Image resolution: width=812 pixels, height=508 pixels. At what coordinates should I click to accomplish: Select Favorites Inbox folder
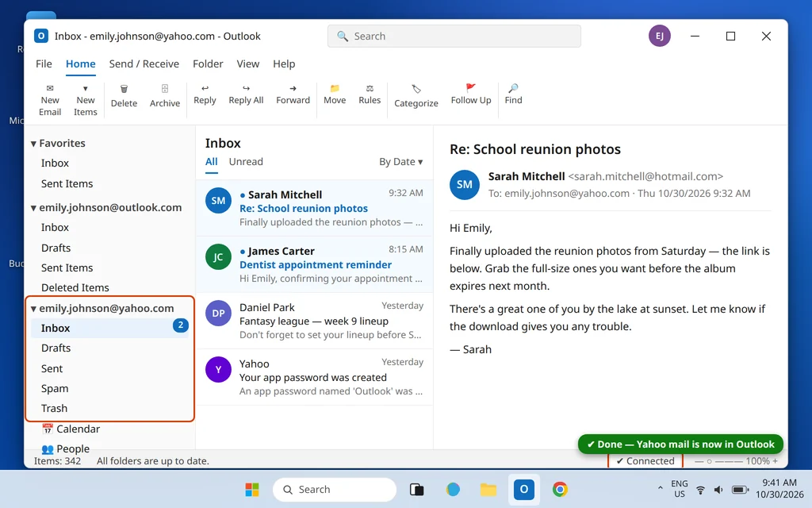(x=55, y=164)
